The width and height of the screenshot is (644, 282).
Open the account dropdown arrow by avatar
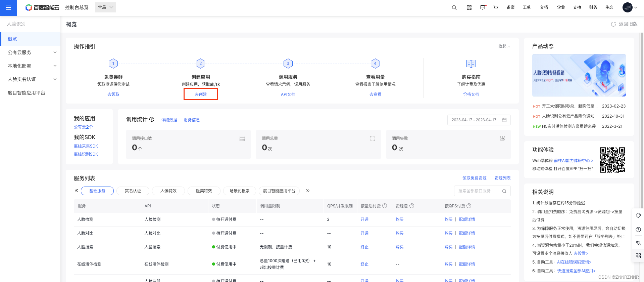[x=636, y=7]
